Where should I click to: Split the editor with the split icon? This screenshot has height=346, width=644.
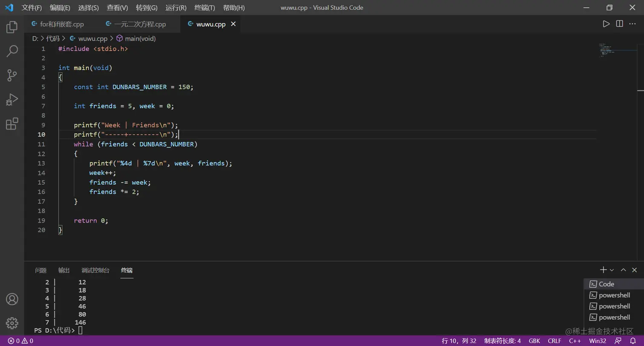point(619,24)
